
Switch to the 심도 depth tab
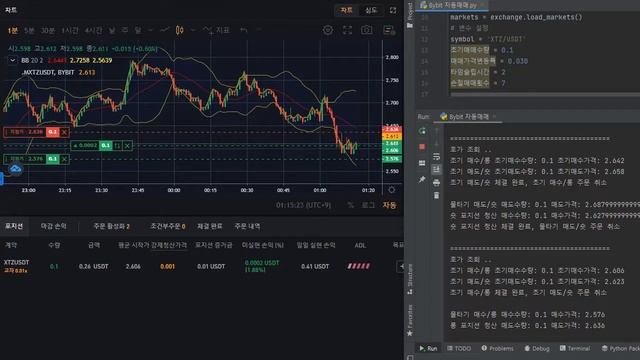(x=371, y=10)
